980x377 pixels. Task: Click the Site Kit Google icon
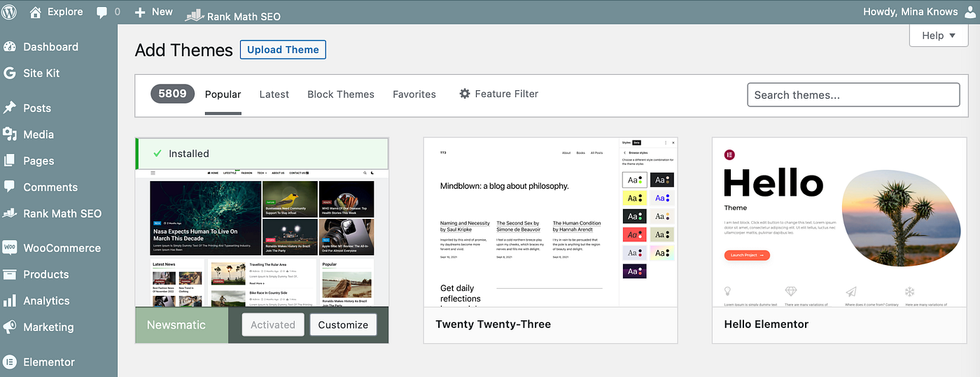pyautogui.click(x=10, y=73)
